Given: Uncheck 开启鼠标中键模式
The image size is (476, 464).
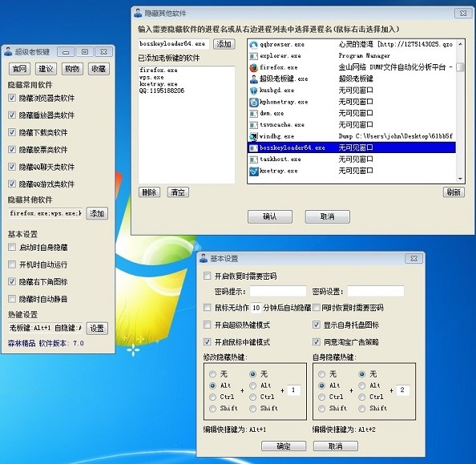Looking at the screenshot, I should (207, 342).
